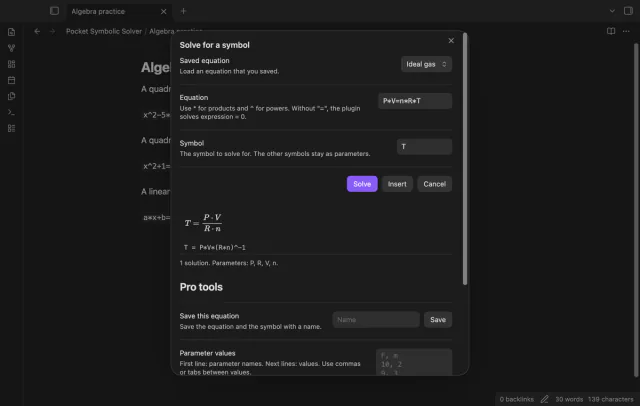640x406 pixels.
Task: Click Pocket Symbolic Solver breadcrumb
Action: pos(104,31)
